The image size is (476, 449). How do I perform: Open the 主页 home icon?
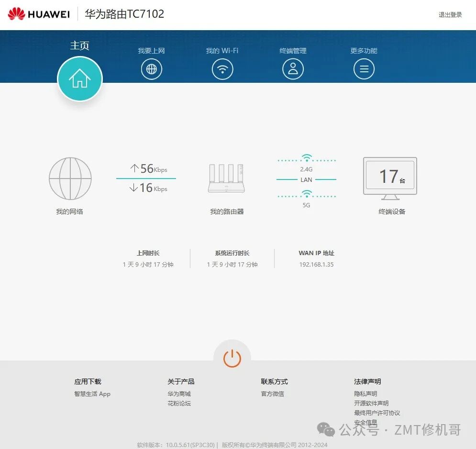79,78
